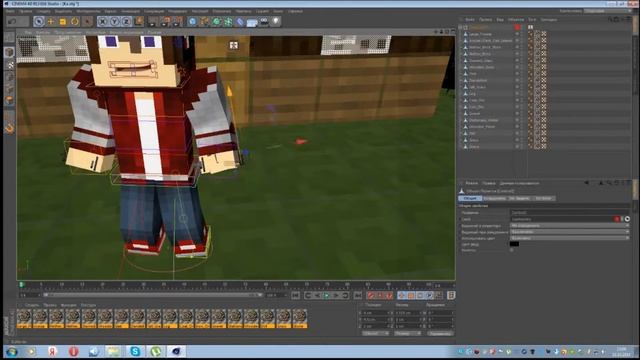Open the green NURBS generator icon
640x360 pixels.
pos(216,21)
